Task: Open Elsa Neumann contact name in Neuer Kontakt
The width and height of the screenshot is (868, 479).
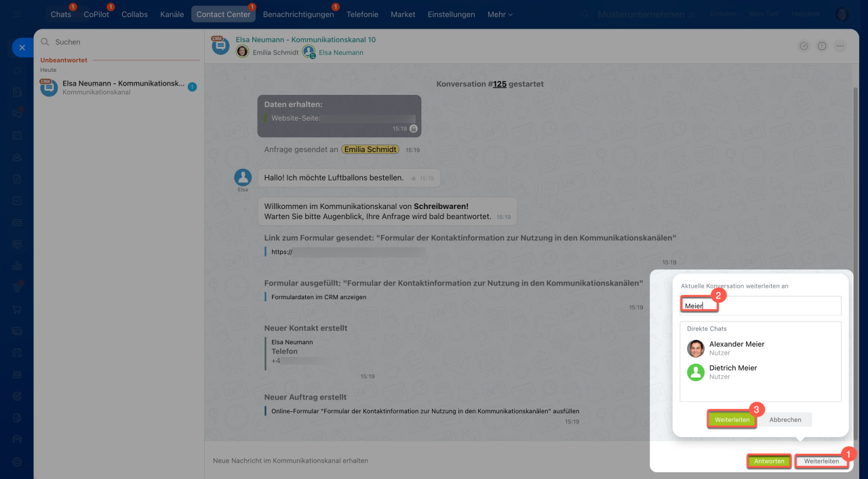Action: click(292, 342)
